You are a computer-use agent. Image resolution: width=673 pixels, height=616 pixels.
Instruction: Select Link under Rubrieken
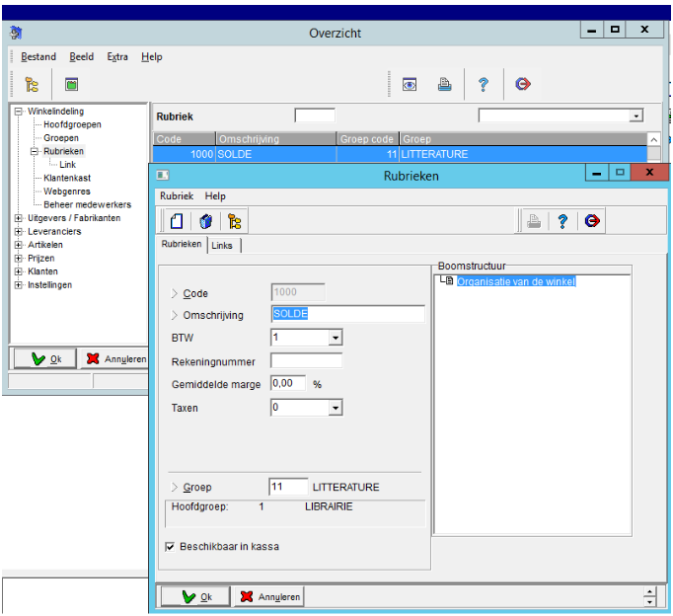(x=67, y=165)
